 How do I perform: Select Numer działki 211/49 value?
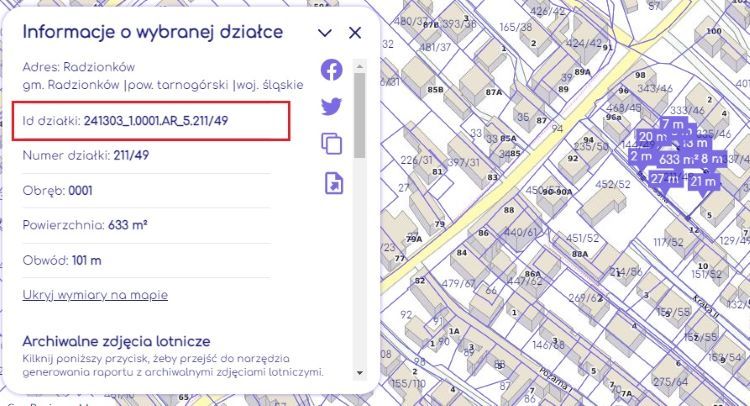[131, 155]
